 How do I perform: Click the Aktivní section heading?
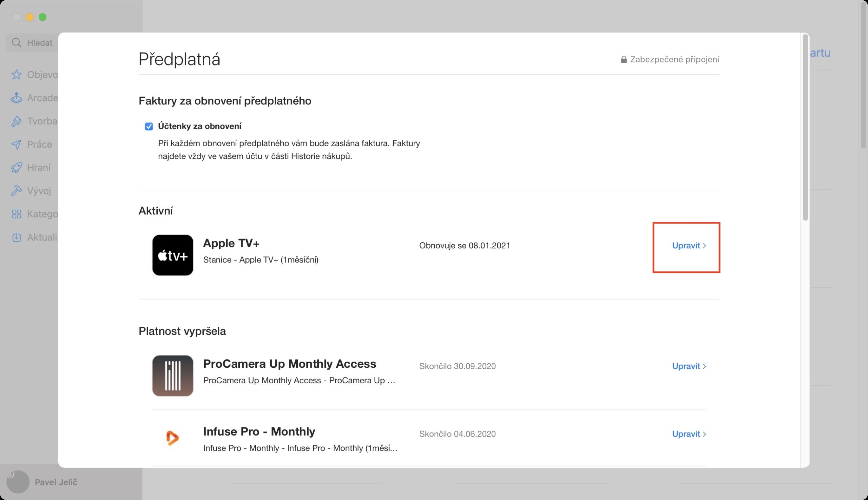(156, 211)
